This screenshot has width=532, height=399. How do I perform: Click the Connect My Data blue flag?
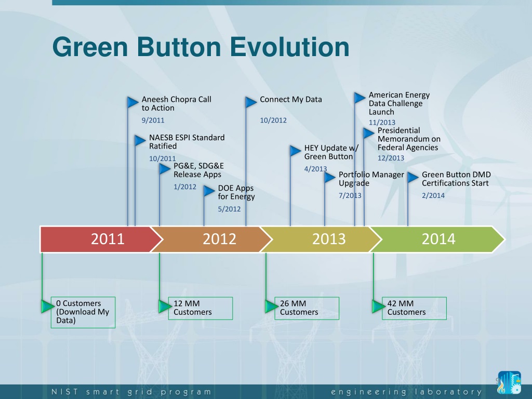(251, 102)
